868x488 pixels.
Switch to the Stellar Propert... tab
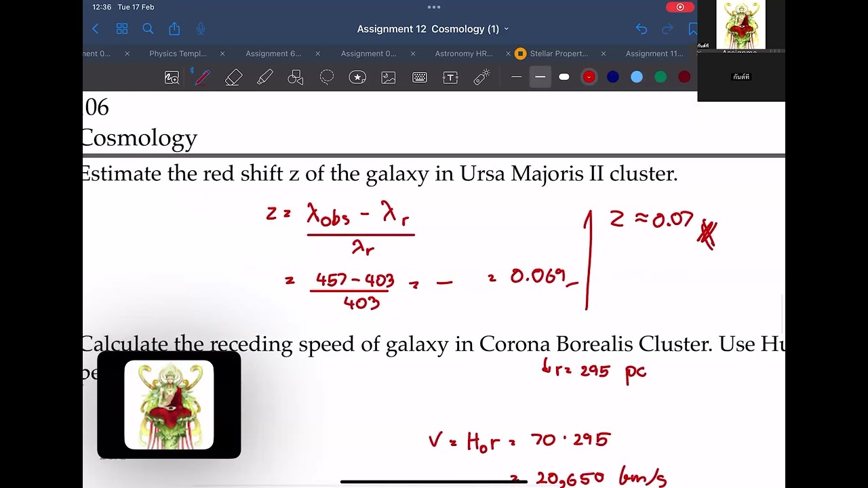pyautogui.click(x=559, y=54)
